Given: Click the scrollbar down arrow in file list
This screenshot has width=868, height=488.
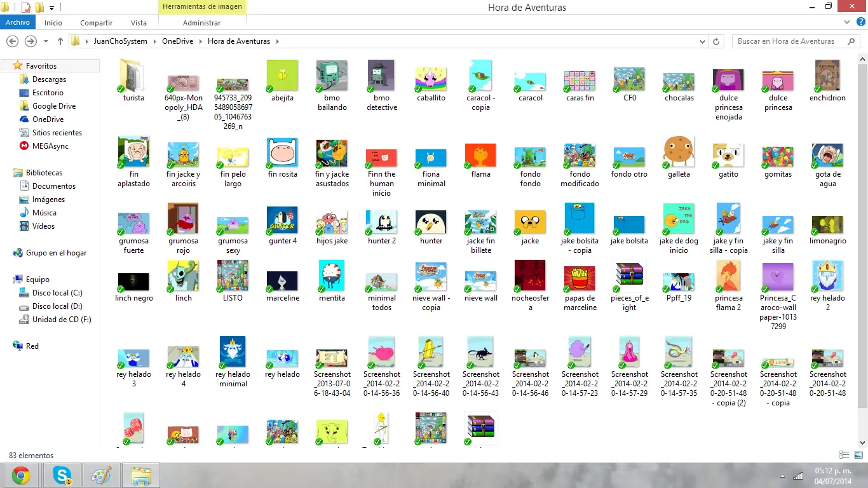Looking at the screenshot, I should click(862, 442).
